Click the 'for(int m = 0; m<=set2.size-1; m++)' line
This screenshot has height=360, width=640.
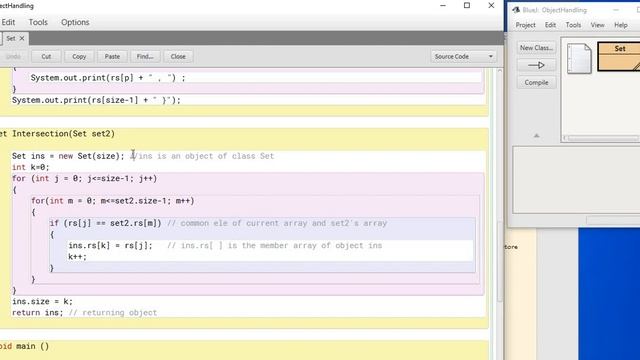pyautogui.click(x=113, y=201)
